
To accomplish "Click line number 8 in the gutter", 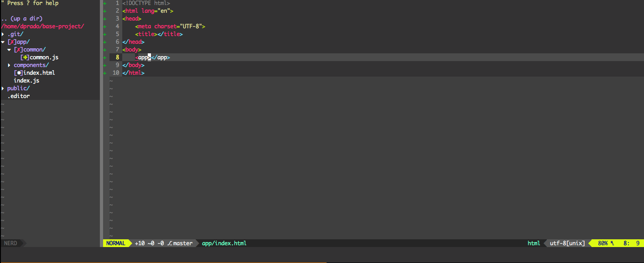I will [x=117, y=57].
